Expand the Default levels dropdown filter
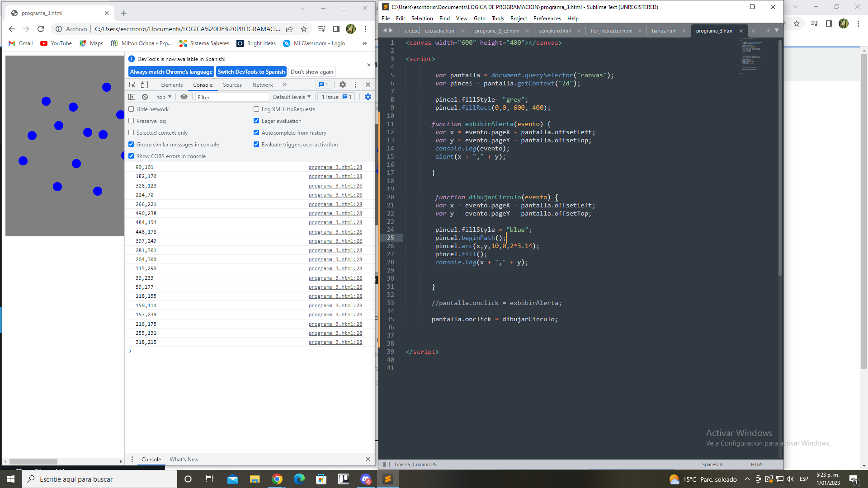 tap(291, 97)
